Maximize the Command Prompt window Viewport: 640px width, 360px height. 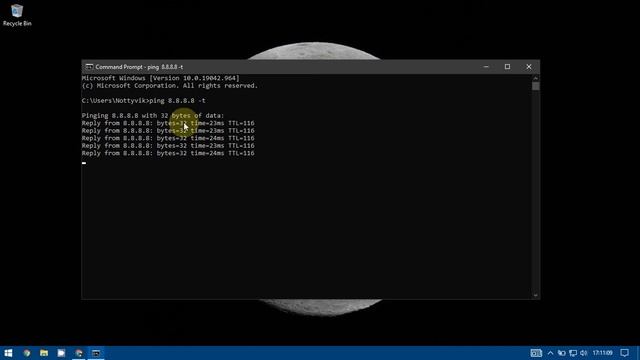tap(507, 67)
